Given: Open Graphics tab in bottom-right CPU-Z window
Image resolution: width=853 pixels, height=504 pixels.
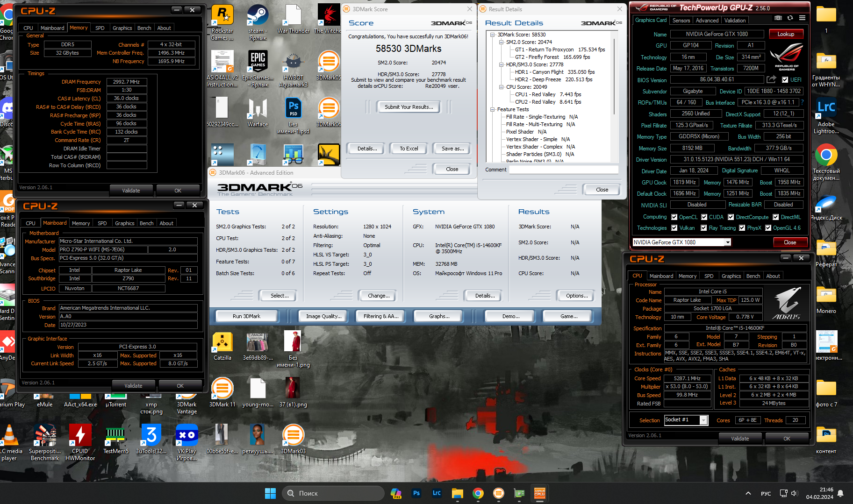Looking at the screenshot, I should (x=731, y=276).
